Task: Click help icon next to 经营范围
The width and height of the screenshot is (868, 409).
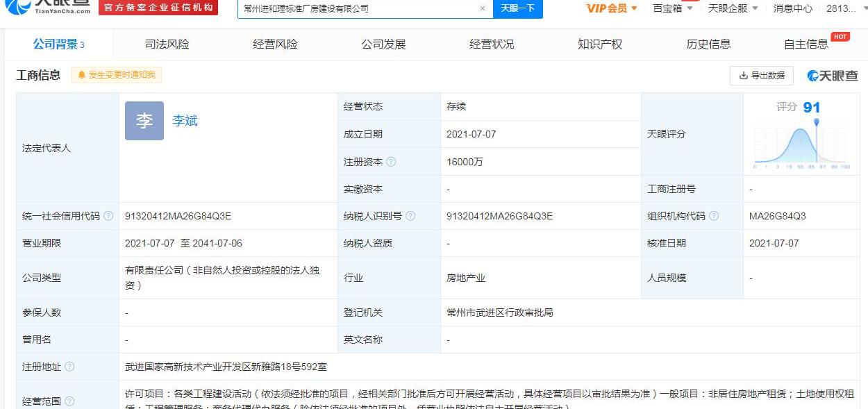Action: (69, 401)
